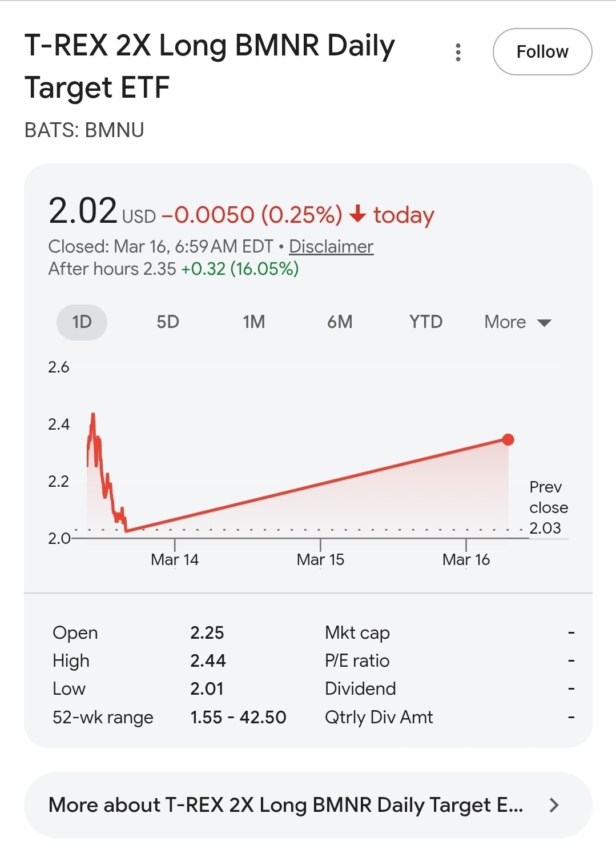Open the three-dot options menu

(x=458, y=52)
